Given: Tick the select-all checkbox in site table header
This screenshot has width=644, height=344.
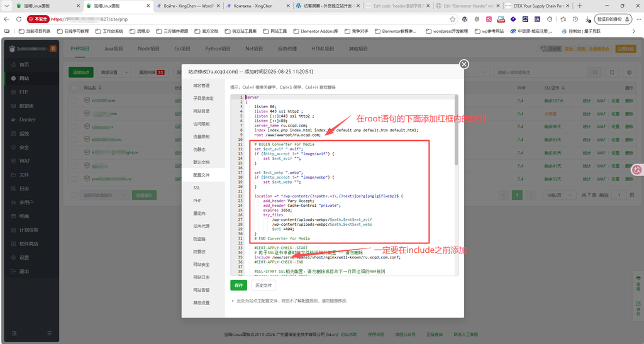Looking at the screenshot, I should click(74, 88).
